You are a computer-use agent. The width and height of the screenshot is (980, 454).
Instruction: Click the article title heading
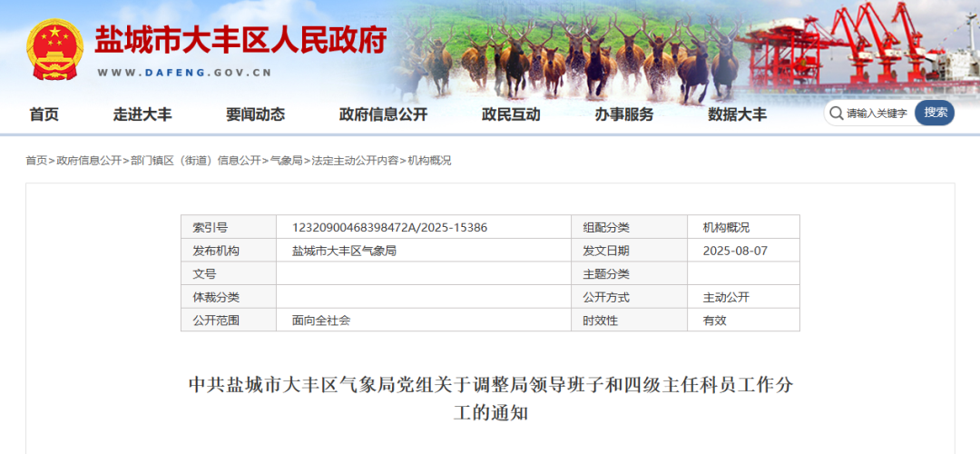pos(491,399)
